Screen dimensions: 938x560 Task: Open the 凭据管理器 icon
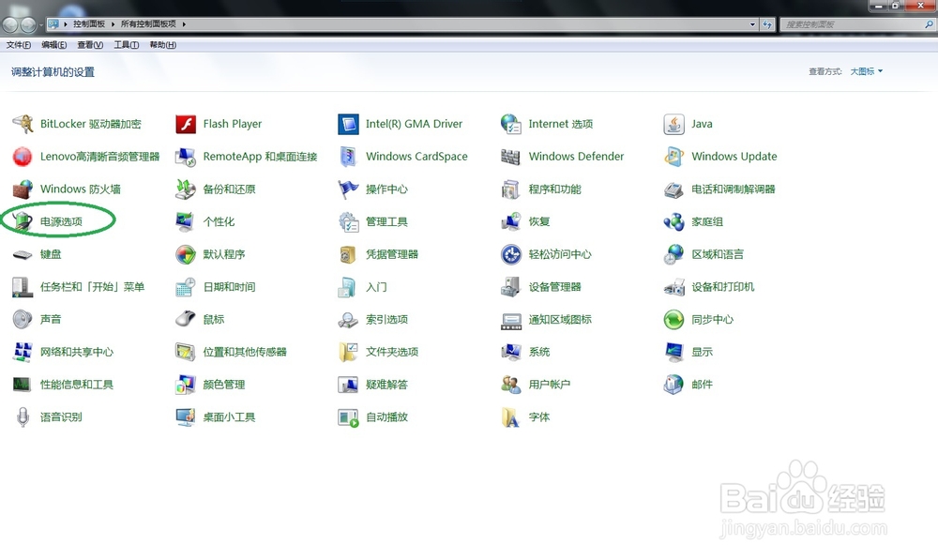pos(348,254)
